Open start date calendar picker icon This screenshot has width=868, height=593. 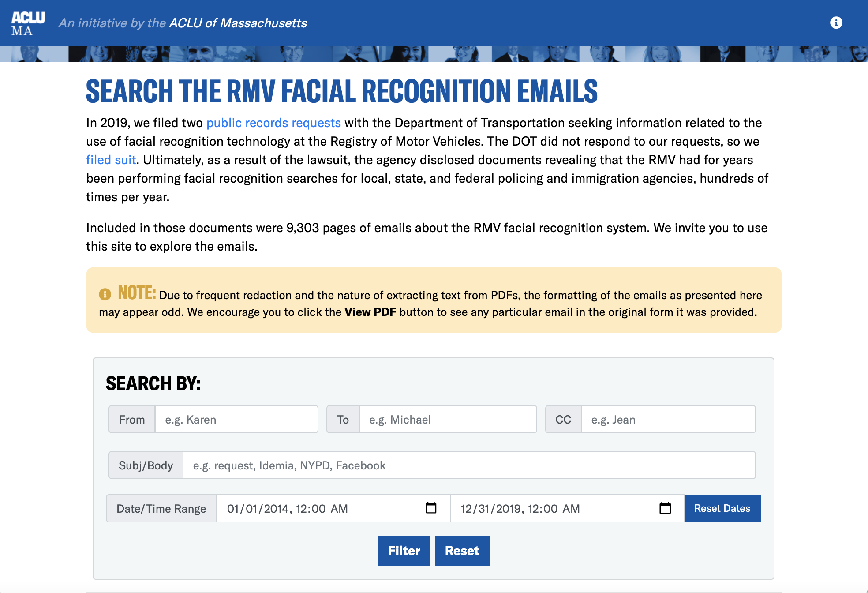431,508
